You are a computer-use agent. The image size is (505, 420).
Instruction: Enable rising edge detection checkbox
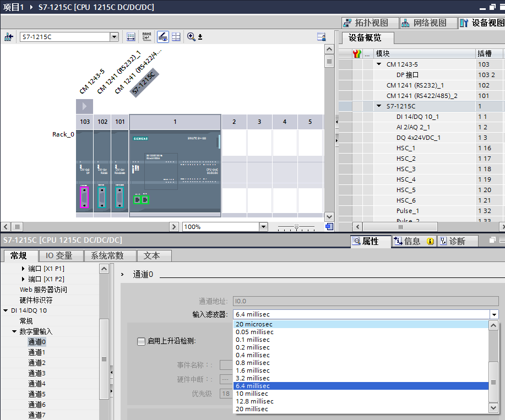click(x=141, y=341)
